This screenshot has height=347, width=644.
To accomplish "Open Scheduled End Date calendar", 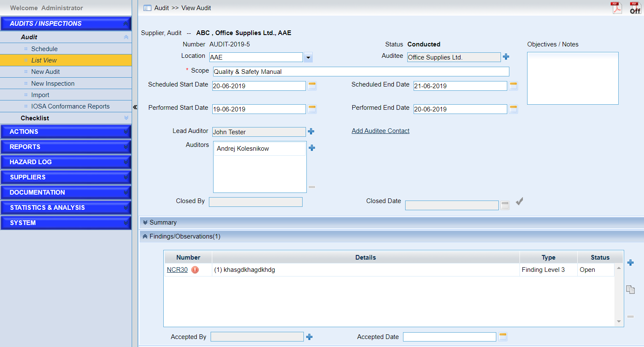I will point(514,86).
